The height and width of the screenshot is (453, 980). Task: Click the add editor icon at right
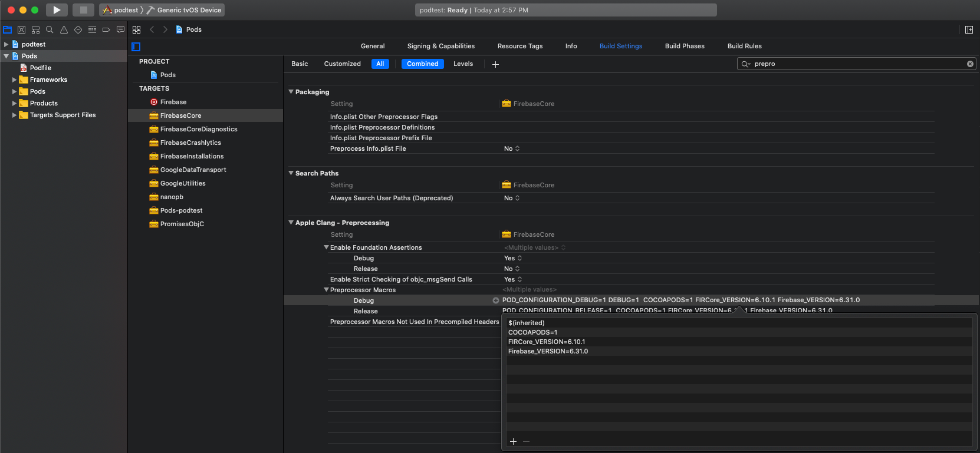(969, 29)
